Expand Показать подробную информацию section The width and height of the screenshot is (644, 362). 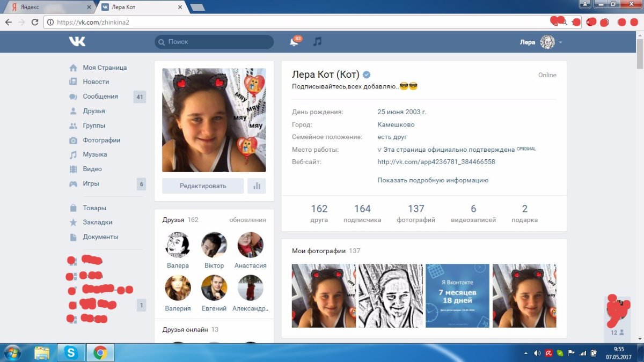[x=433, y=180]
